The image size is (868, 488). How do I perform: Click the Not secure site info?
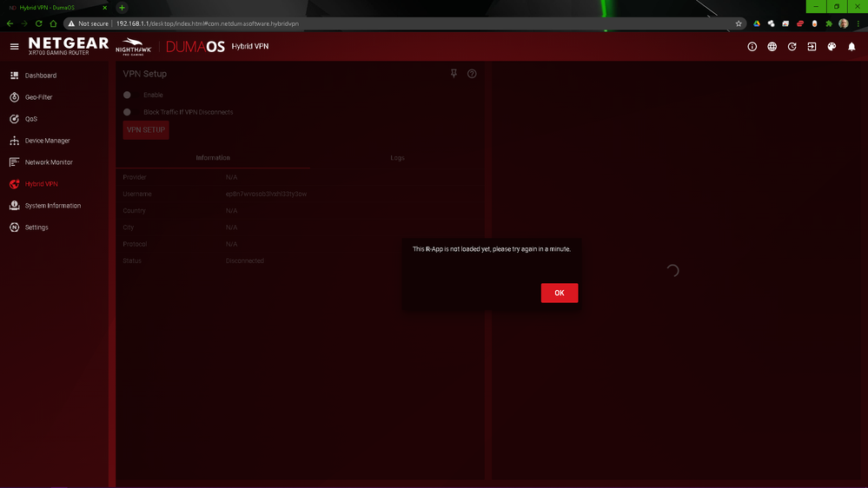[89, 23]
